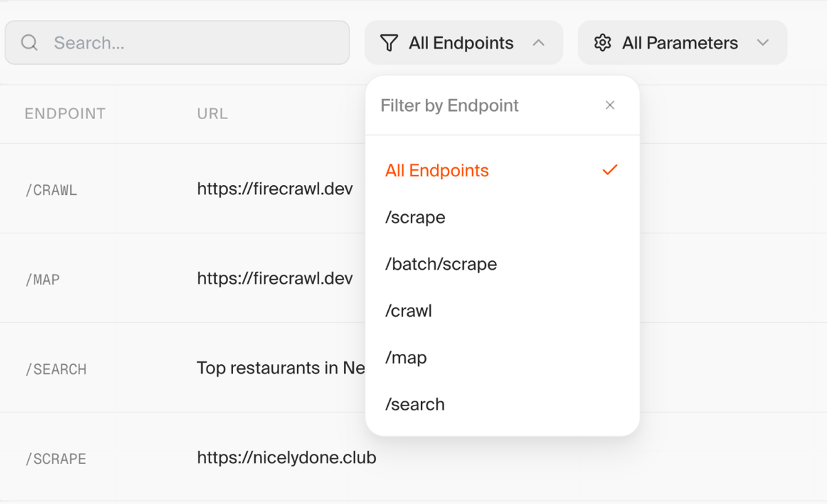
Task: Choose /crawl from the endpoint filter list
Action: [408, 311]
